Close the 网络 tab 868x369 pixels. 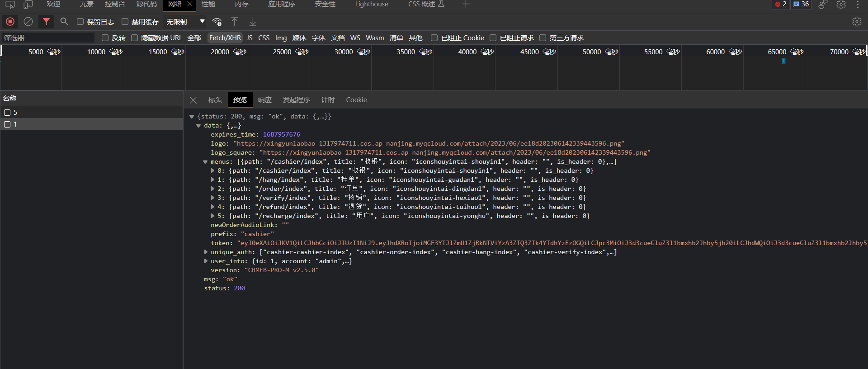[190, 4]
